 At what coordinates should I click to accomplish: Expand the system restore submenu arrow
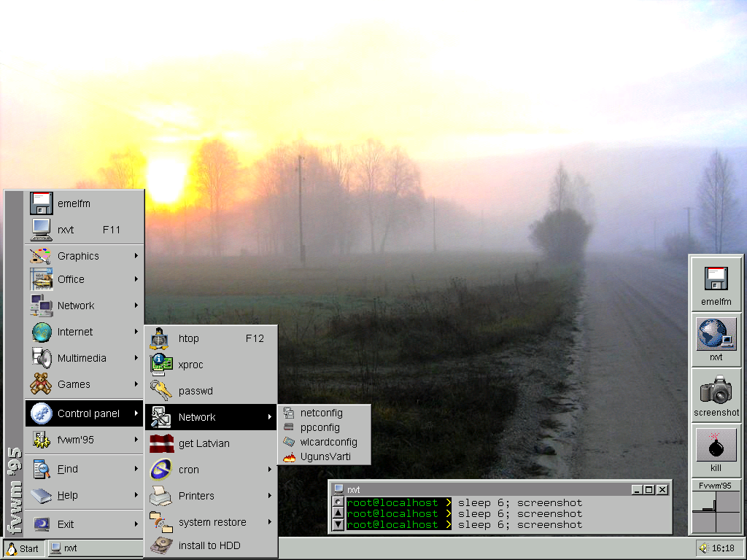coord(270,522)
